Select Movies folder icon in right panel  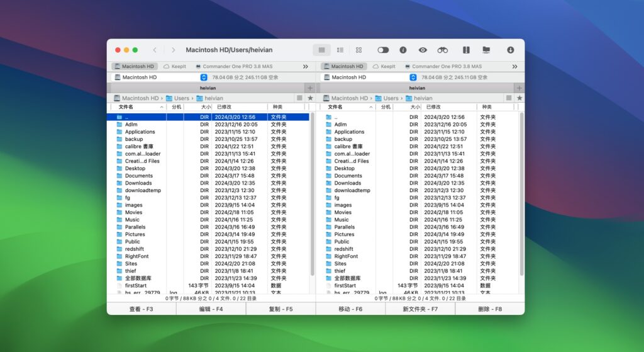pos(328,212)
